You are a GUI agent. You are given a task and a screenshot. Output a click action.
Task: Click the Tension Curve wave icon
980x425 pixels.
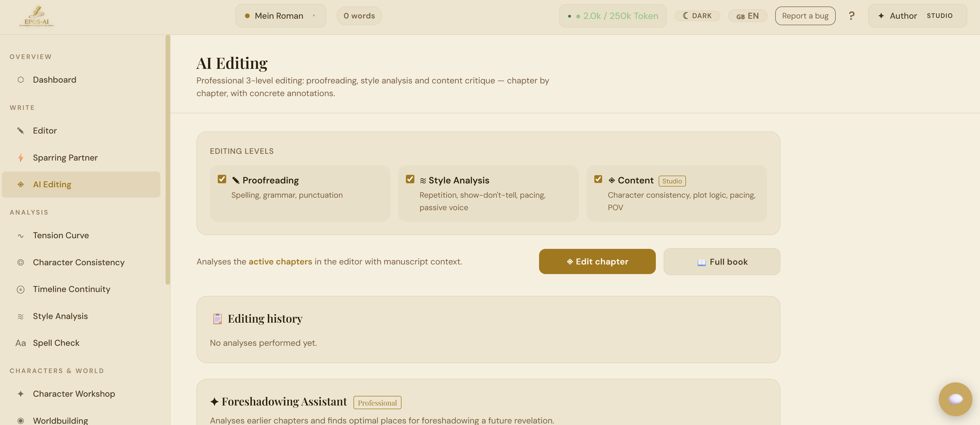point(21,236)
